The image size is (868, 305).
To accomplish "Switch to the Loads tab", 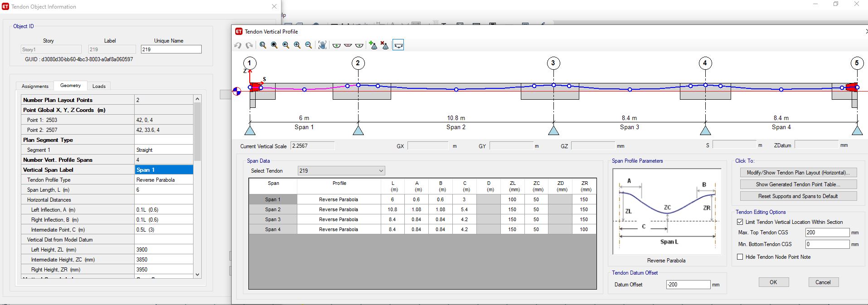I will (x=99, y=86).
